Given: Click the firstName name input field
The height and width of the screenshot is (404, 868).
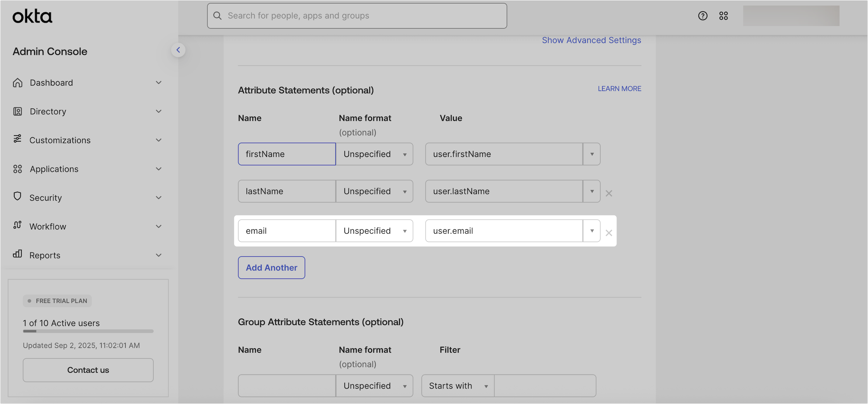Looking at the screenshot, I should tap(287, 154).
